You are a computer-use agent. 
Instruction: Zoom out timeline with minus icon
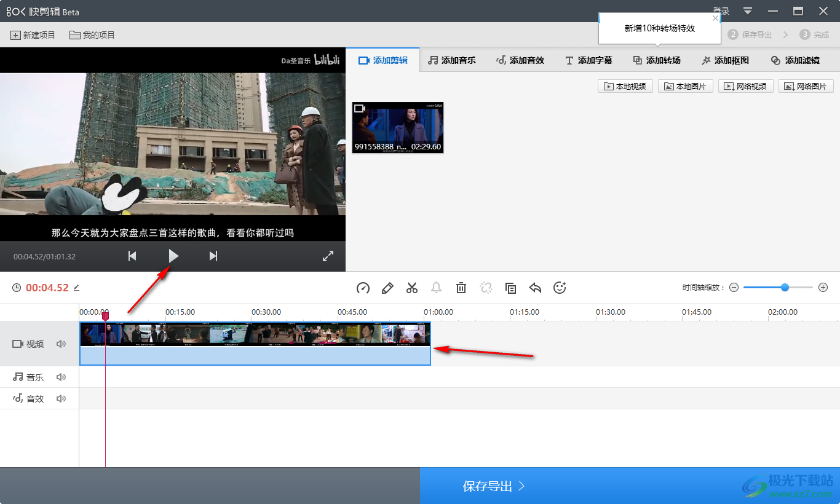734,288
